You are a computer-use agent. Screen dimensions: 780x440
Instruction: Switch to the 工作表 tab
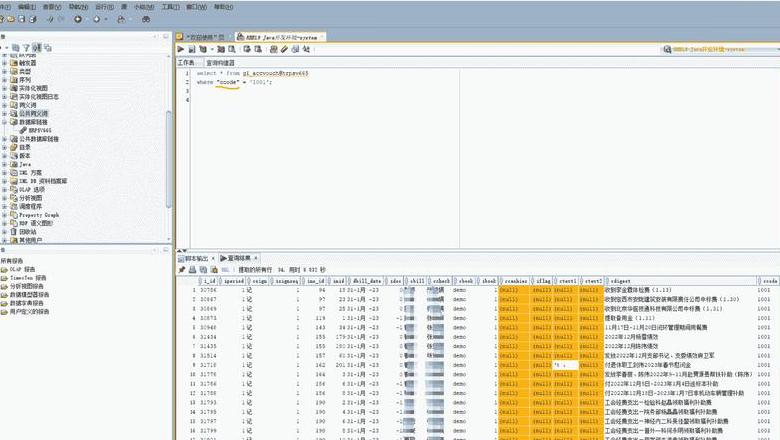pos(186,63)
